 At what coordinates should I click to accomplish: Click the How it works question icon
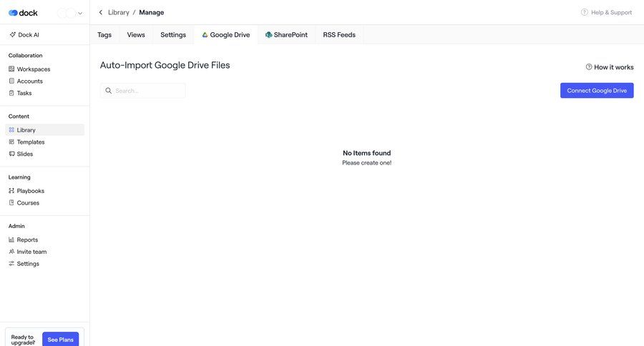(x=589, y=67)
